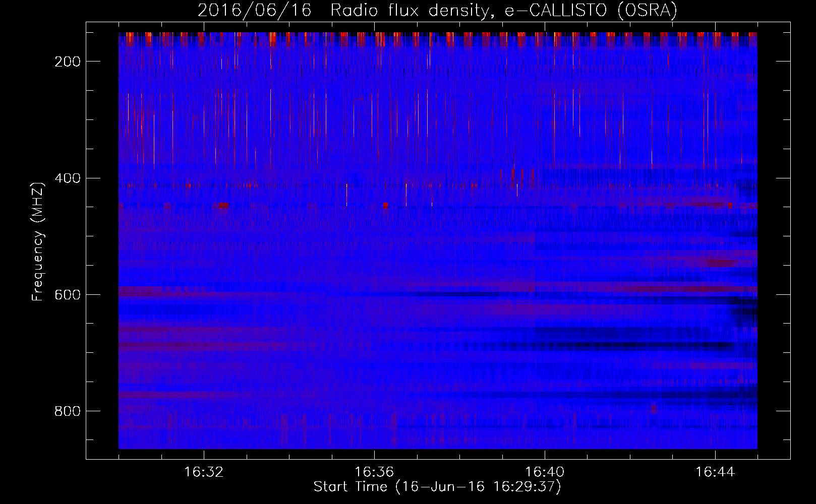Click the 16:36 time tick label
This screenshot has height=504, width=816.
pyautogui.click(x=374, y=472)
